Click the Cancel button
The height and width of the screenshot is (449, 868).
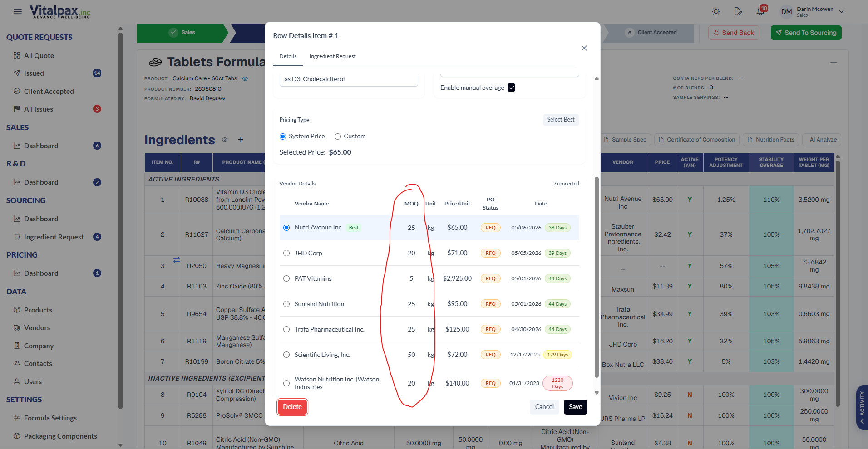coord(544,407)
